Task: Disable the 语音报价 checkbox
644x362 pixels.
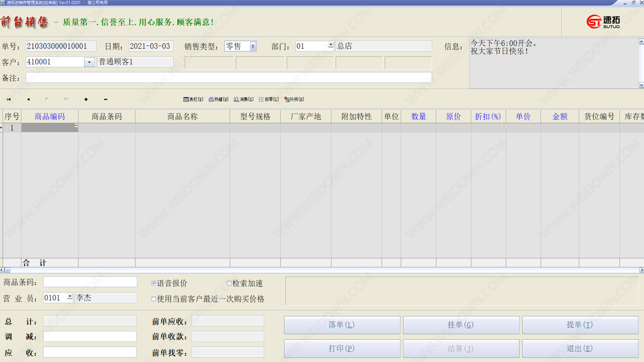Action: click(154, 284)
